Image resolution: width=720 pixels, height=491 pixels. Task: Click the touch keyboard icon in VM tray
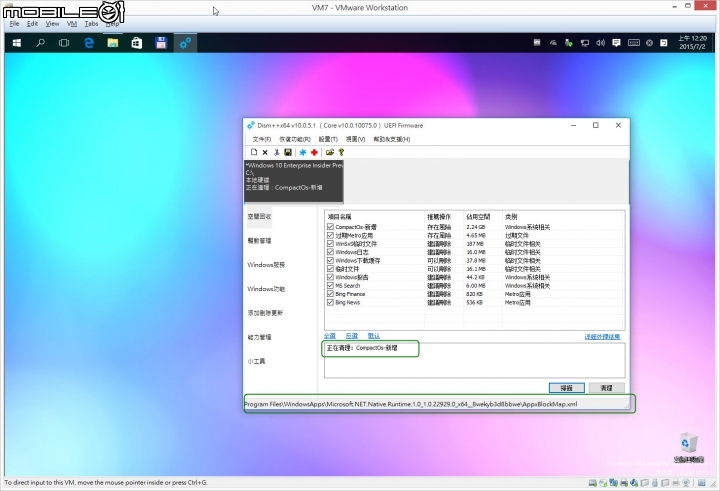click(x=634, y=43)
